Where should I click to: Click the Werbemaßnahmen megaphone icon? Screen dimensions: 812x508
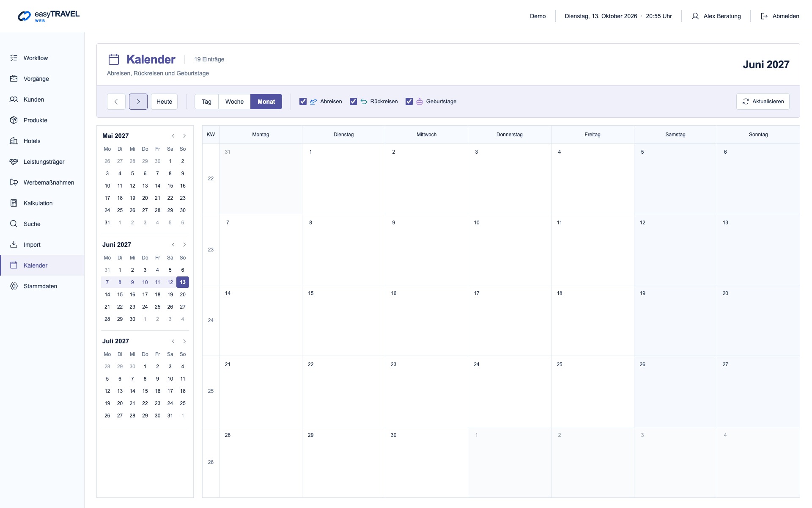14,182
